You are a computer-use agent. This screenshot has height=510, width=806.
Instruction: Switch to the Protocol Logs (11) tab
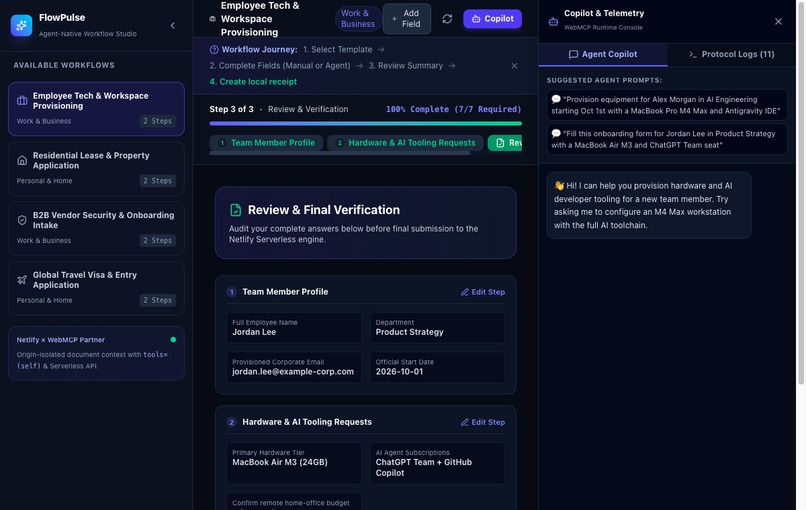731,54
